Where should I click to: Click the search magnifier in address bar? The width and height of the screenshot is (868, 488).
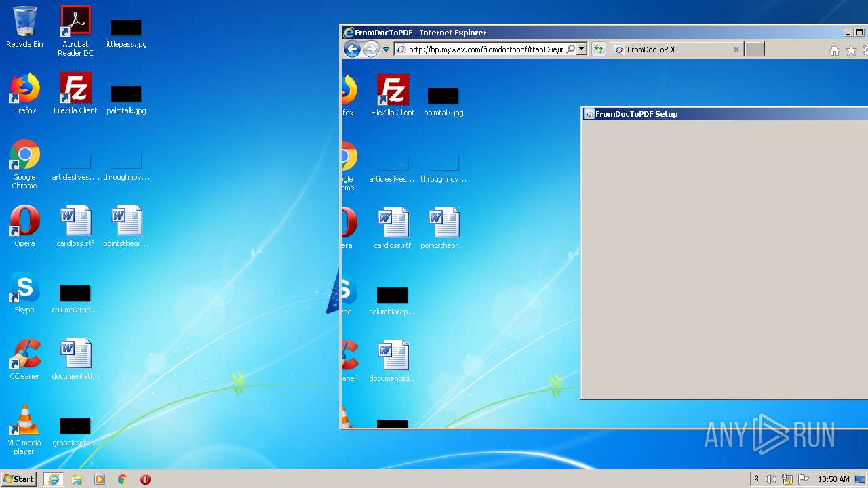point(570,49)
